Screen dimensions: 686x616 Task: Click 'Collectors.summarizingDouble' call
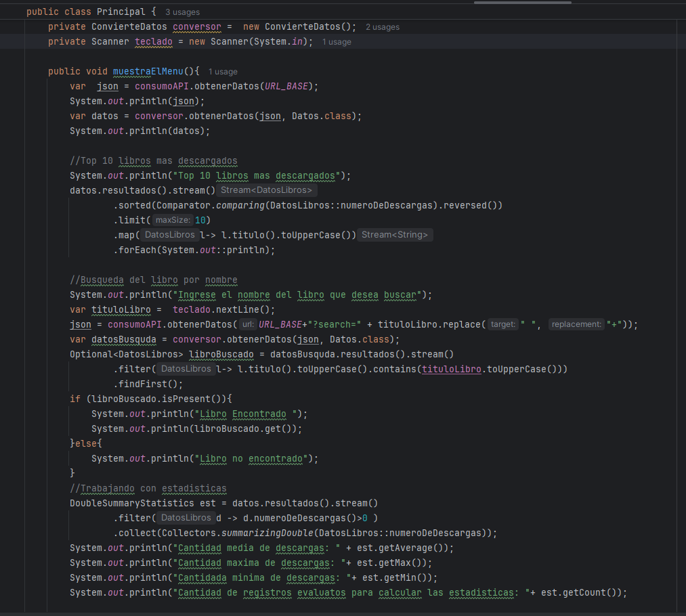click(x=238, y=533)
